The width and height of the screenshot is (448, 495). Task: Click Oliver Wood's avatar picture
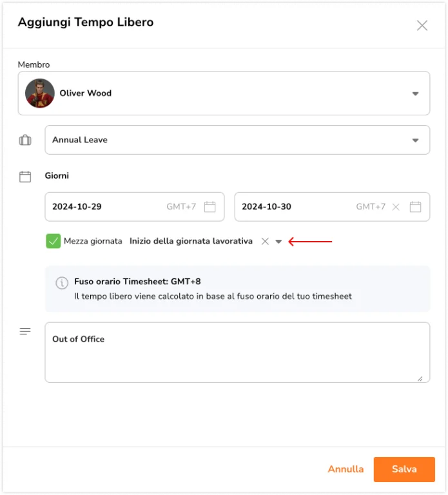[x=40, y=93]
